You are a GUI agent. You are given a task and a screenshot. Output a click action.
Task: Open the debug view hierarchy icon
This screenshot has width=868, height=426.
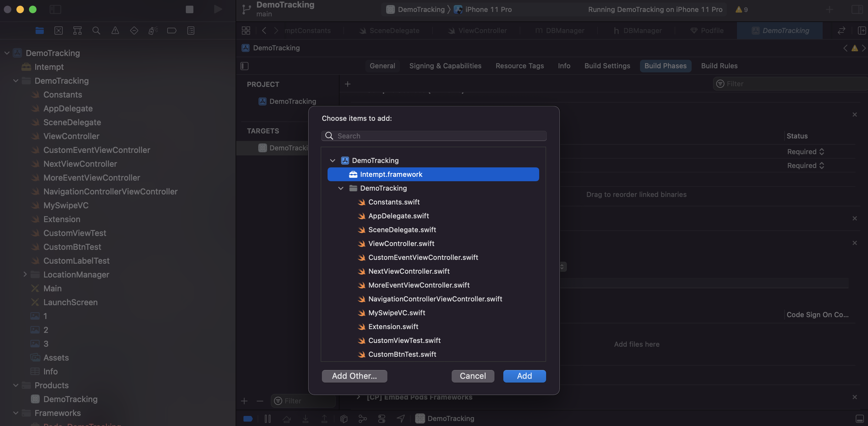[344, 418]
